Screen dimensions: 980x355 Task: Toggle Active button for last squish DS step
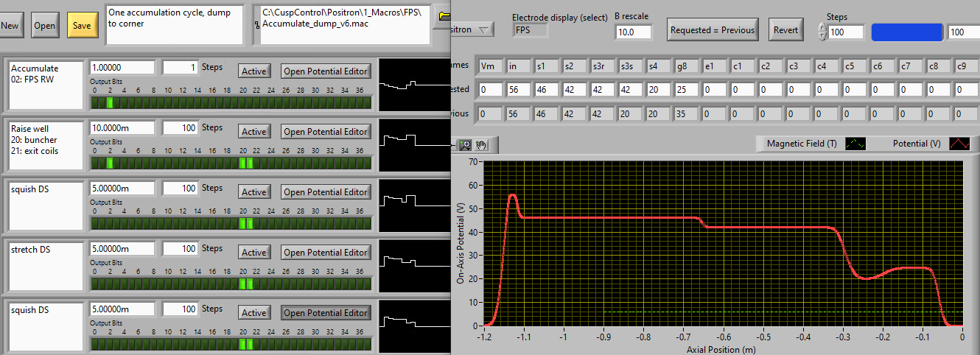(254, 313)
